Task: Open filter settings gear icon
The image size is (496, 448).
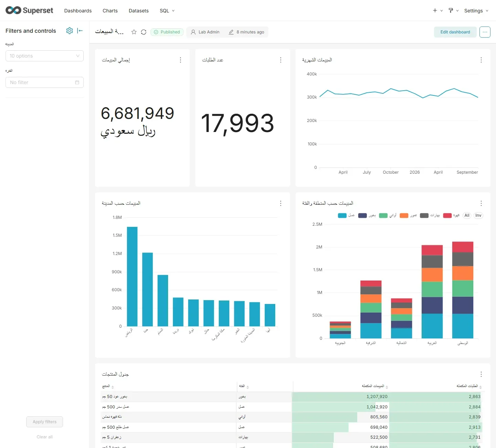Action: point(70,31)
